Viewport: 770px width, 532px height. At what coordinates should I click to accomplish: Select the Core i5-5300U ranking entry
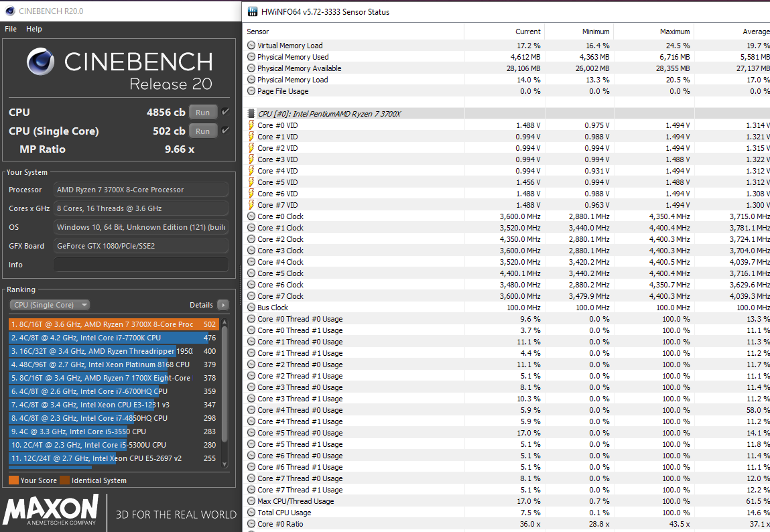113,445
